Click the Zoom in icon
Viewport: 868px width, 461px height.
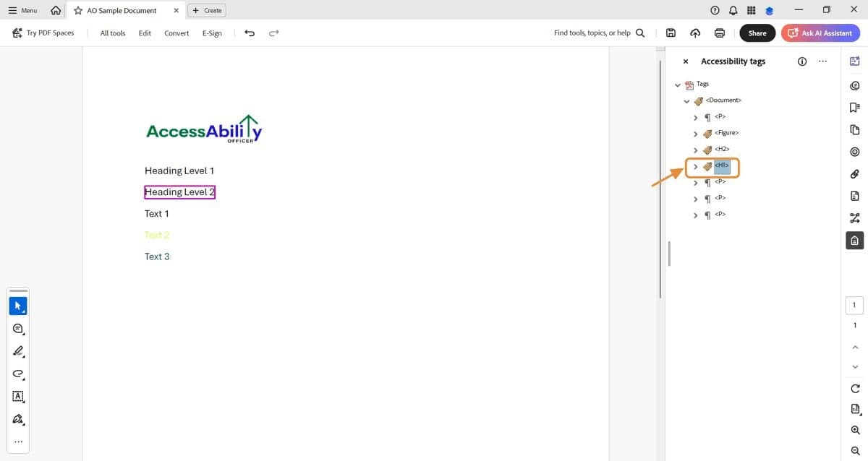854,430
